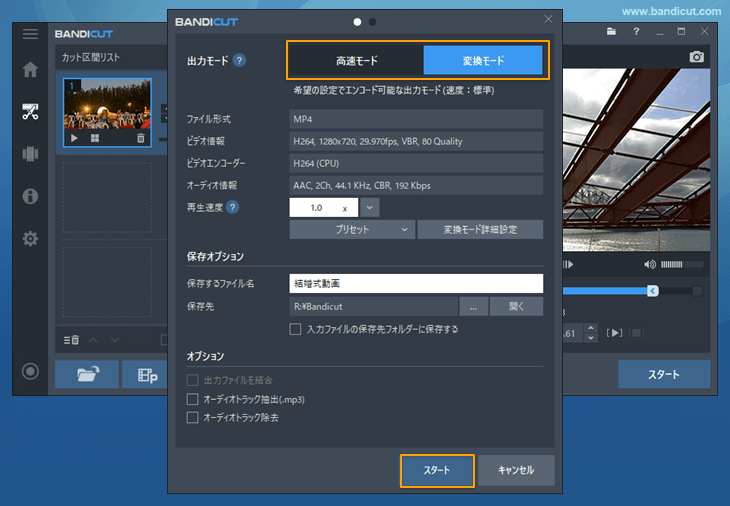Viewport: 730px width, 506px height.
Task: Select the first dialog page dot
Action: click(357, 22)
